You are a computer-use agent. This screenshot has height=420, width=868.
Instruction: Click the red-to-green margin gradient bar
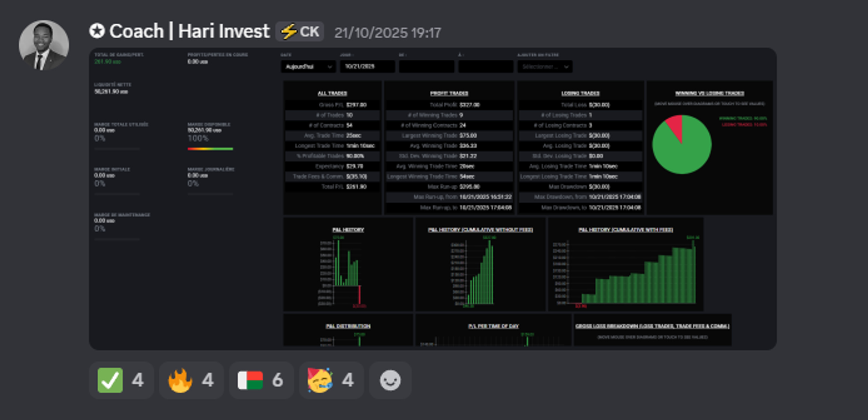tap(210, 149)
